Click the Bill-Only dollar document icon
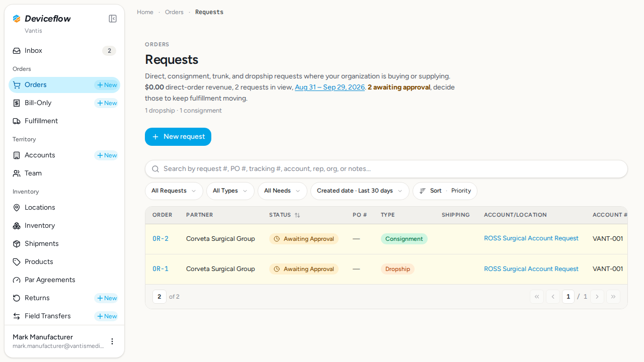 pos(17,103)
